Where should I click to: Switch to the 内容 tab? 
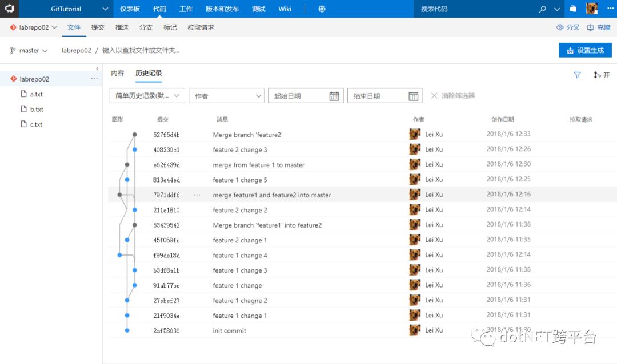click(x=117, y=73)
